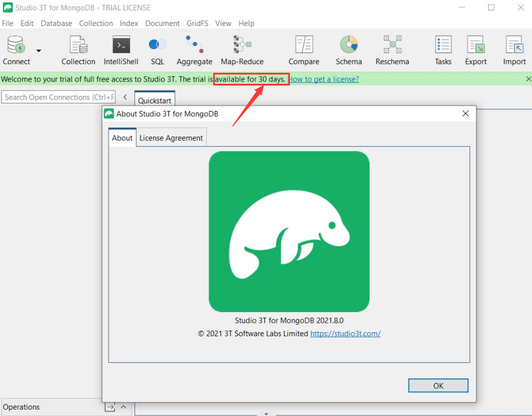Open the Collection menu
The width and height of the screenshot is (532, 416).
click(x=96, y=24)
